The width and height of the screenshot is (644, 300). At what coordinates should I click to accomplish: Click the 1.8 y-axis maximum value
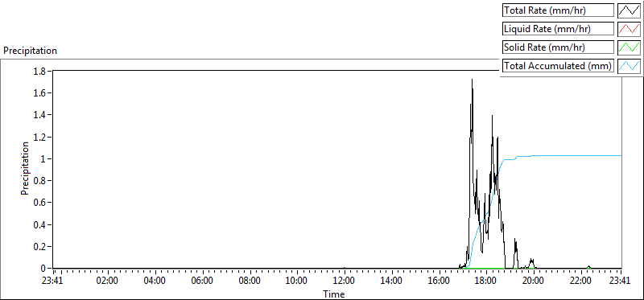point(40,71)
